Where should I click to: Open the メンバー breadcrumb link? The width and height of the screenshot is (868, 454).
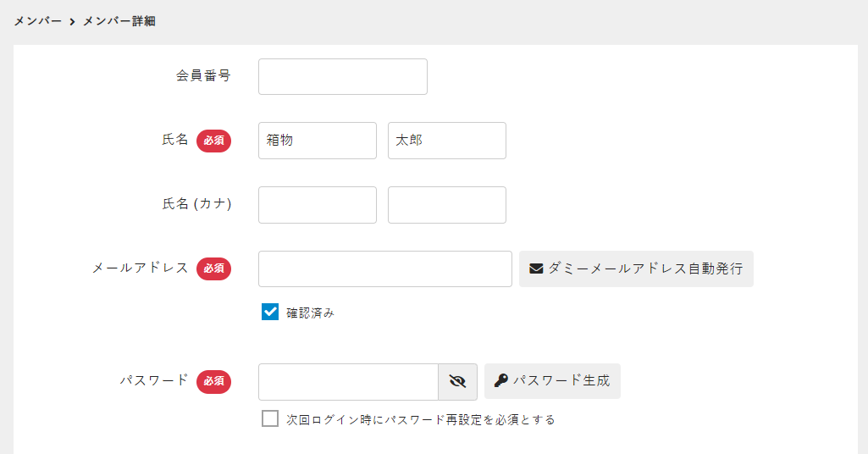38,21
